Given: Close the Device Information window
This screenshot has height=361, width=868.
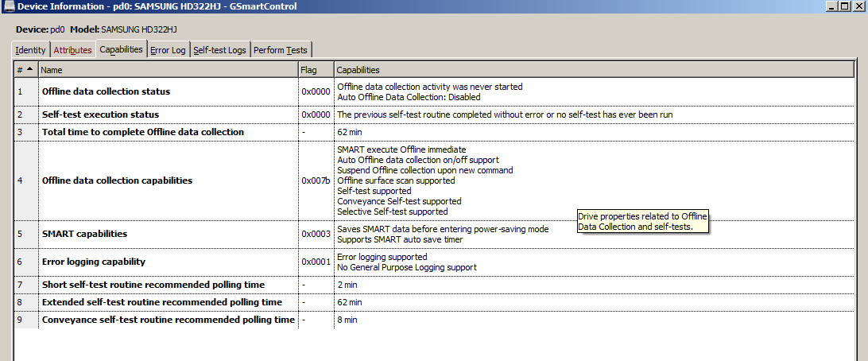Looking at the screenshot, I should [x=858, y=6].
